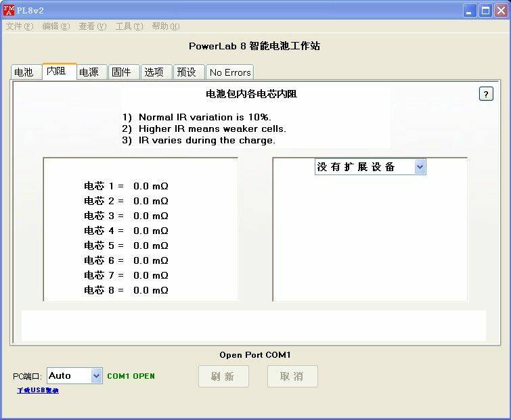This screenshot has height=420, width=511.
Task: Open the 文件(F) menu
Action: [20, 26]
